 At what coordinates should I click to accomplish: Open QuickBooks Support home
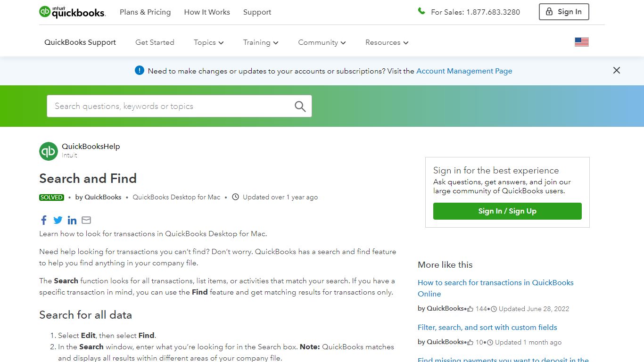tap(80, 42)
